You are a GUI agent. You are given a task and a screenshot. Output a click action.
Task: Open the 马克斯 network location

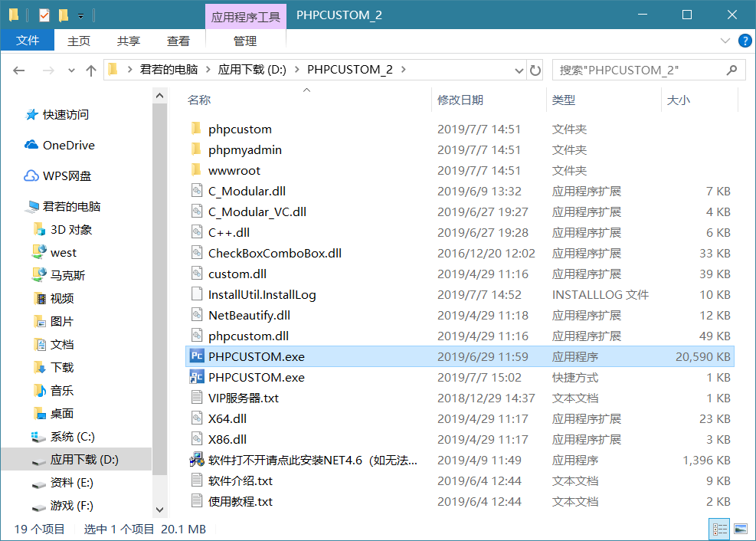pos(59,275)
